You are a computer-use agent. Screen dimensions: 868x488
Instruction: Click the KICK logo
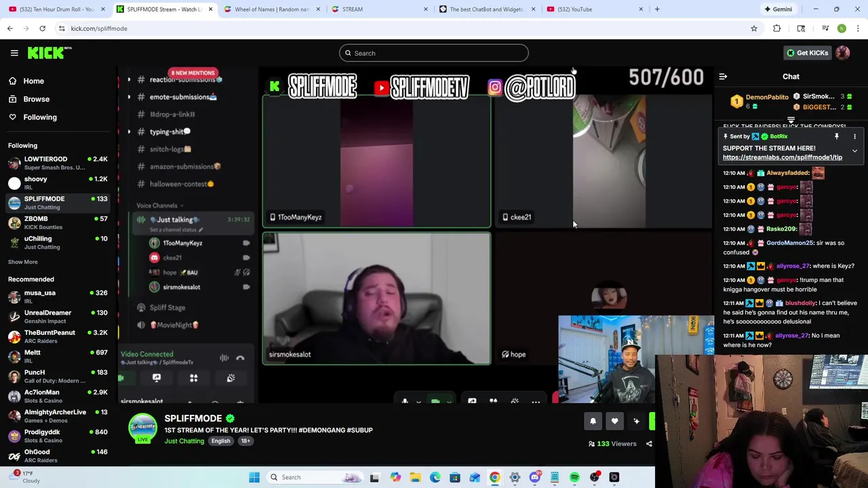pos(50,53)
